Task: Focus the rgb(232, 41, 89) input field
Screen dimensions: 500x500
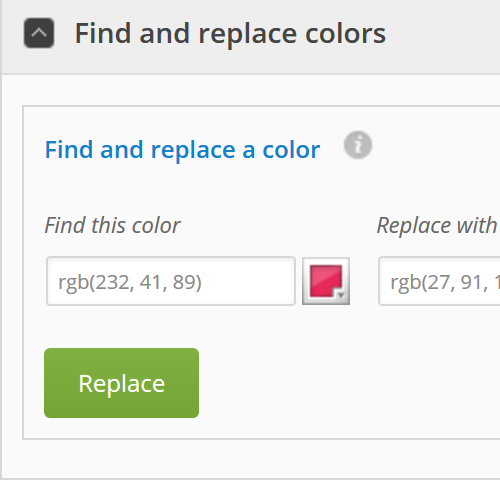Action: point(171,281)
